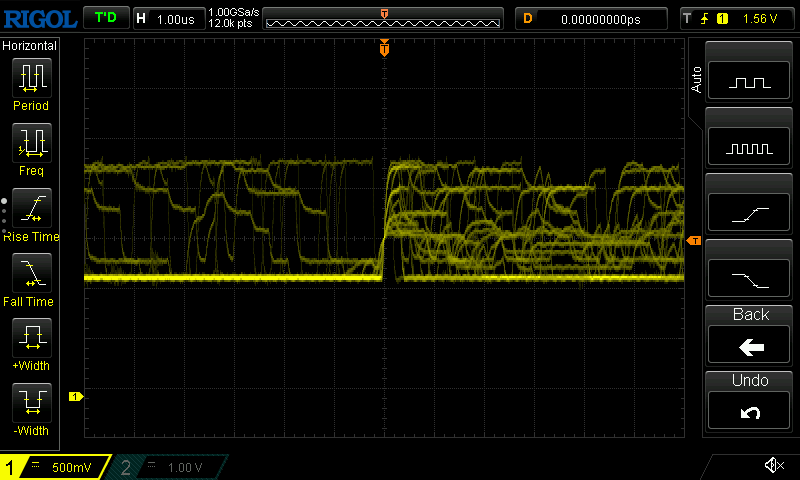Choose the Fall Time measurement
800x480 pixels.
click(31, 278)
